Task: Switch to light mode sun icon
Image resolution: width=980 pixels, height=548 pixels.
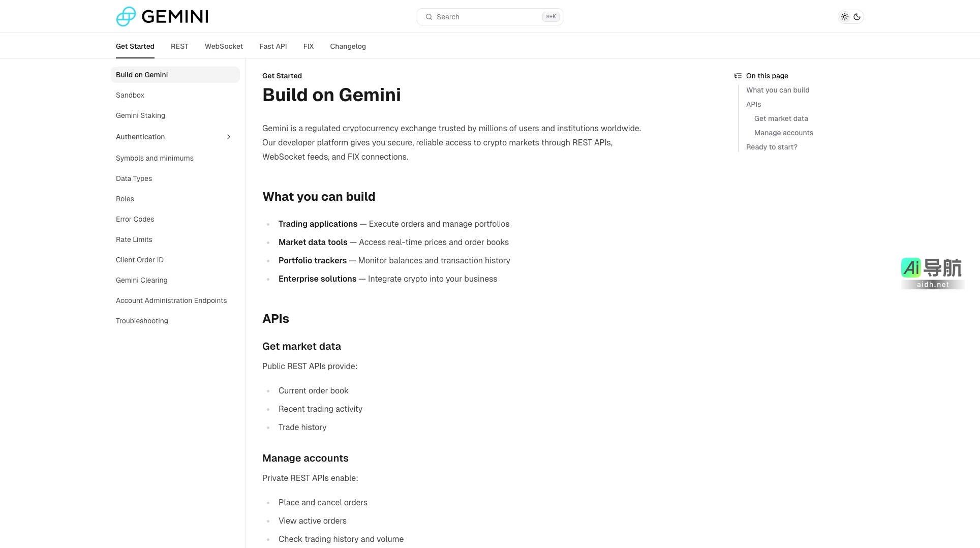Action: (x=845, y=17)
